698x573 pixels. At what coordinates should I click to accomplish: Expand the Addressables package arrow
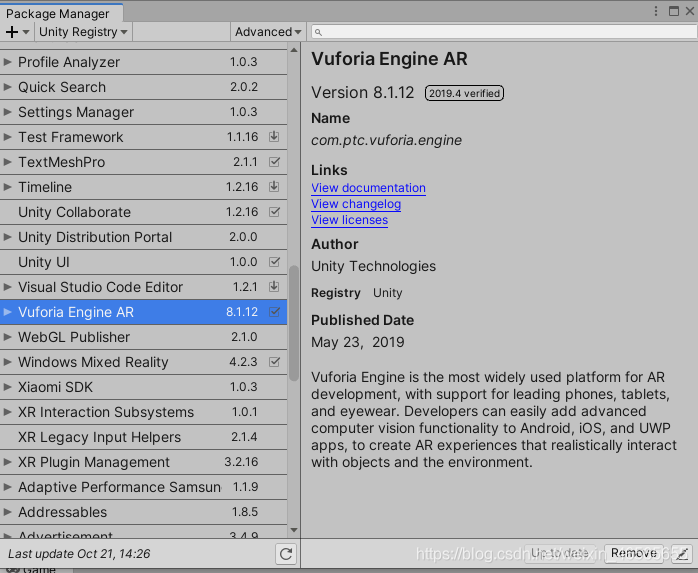[7, 512]
